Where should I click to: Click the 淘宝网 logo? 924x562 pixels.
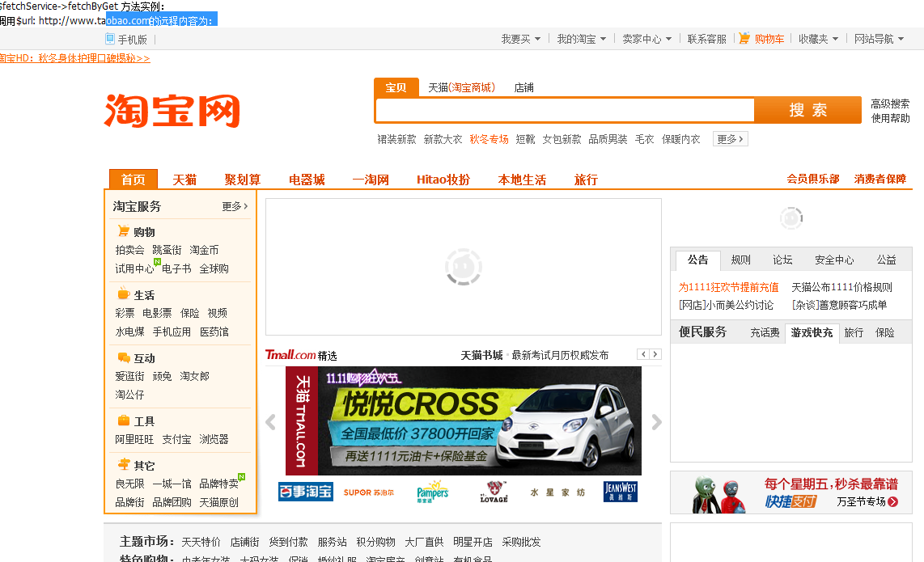tap(172, 110)
